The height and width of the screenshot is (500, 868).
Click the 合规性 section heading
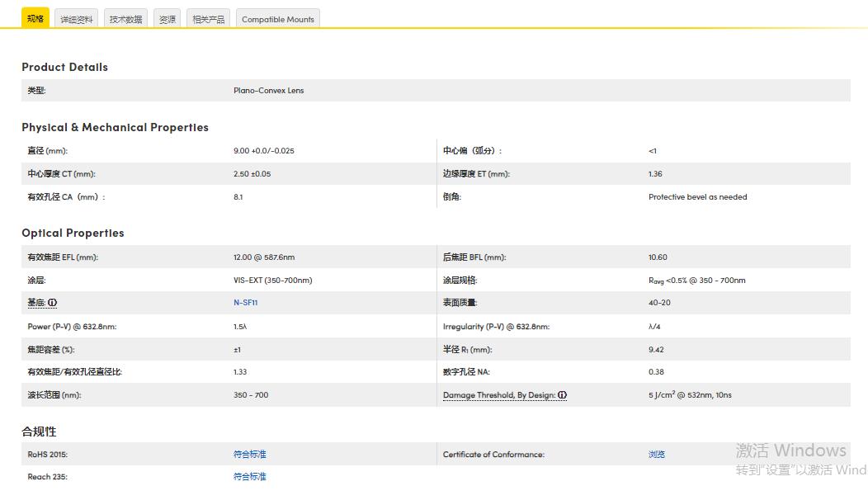[39, 432]
